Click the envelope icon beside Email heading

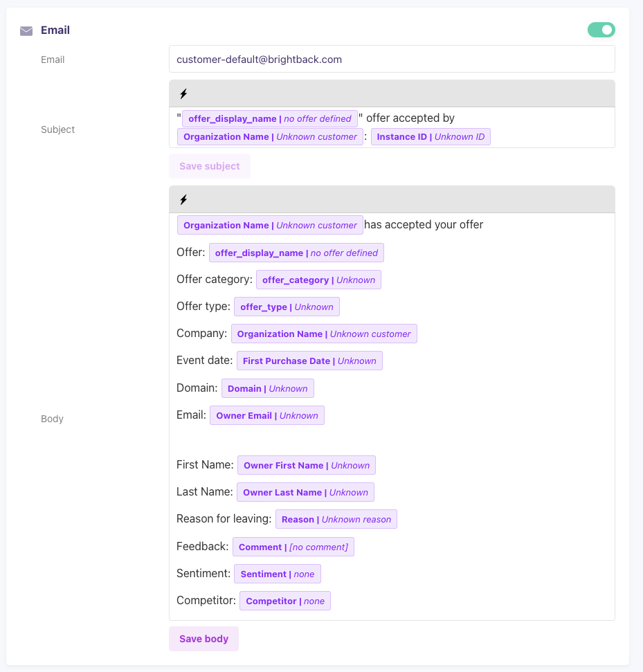point(26,30)
